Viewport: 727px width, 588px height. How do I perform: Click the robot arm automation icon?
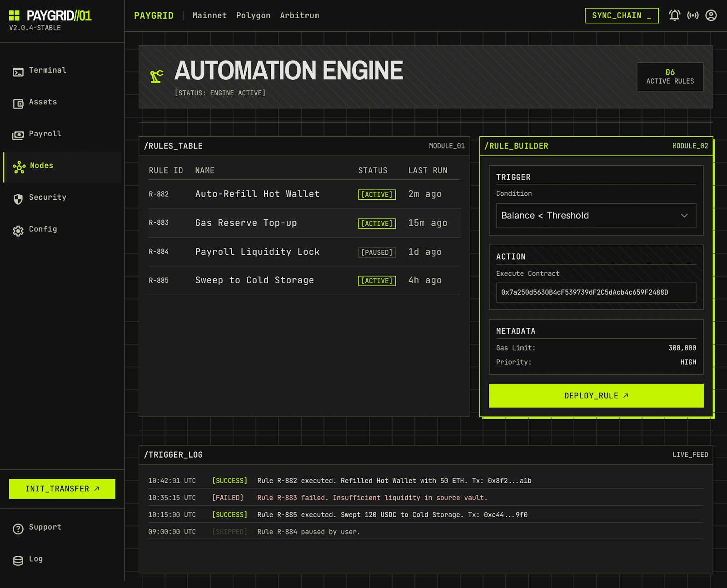point(157,76)
